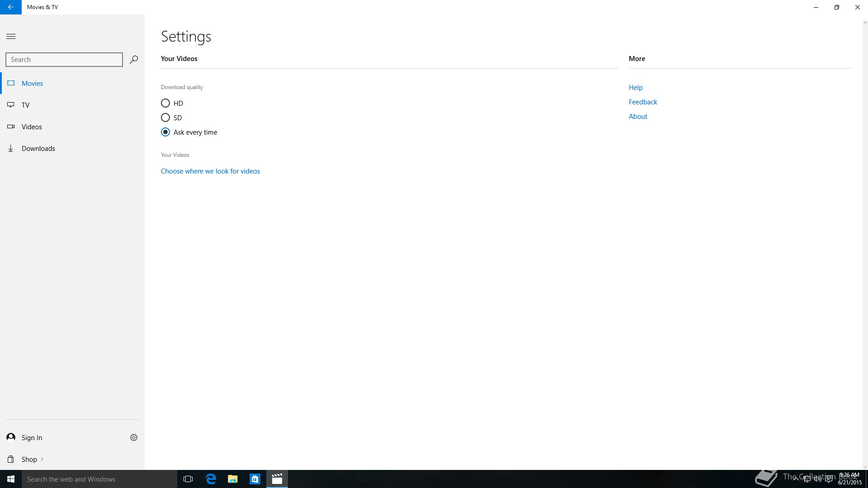Open the Windows Start menu
868x488 pixels.
11,479
